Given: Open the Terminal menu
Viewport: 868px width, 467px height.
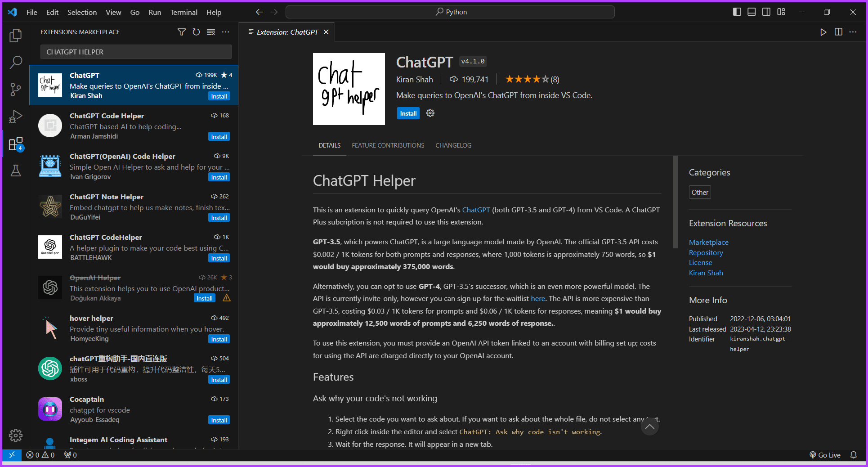Looking at the screenshot, I should [x=183, y=12].
